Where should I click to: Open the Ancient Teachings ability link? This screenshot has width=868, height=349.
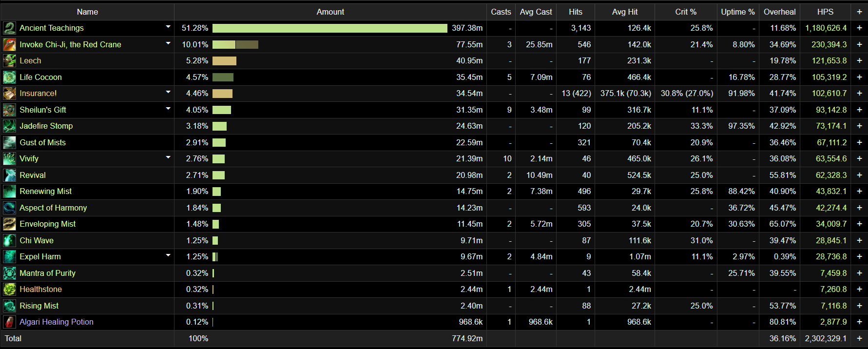pos(52,28)
